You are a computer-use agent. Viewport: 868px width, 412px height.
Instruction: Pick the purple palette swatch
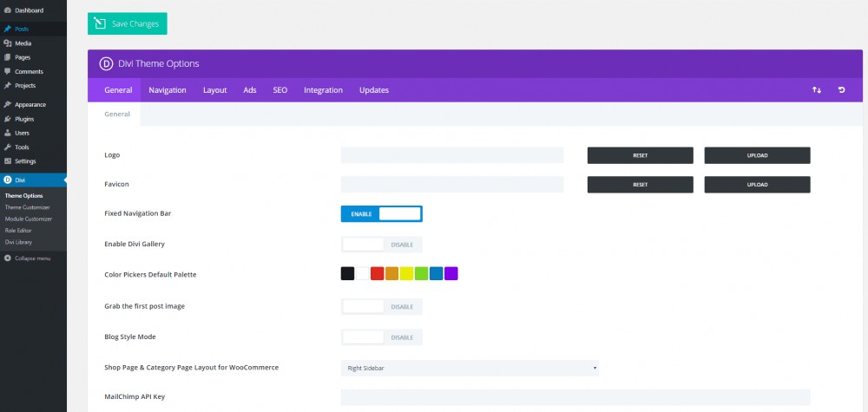tap(451, 274)
